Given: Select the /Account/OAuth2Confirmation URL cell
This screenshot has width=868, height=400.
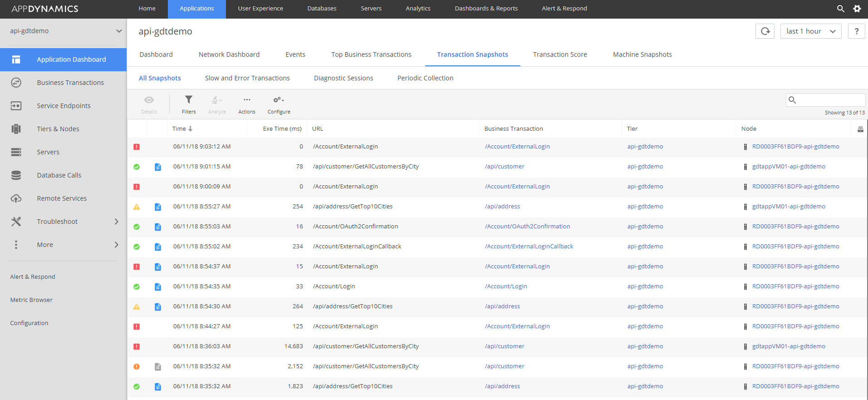Looking at the screenshot, I should (x=355, y=227).
